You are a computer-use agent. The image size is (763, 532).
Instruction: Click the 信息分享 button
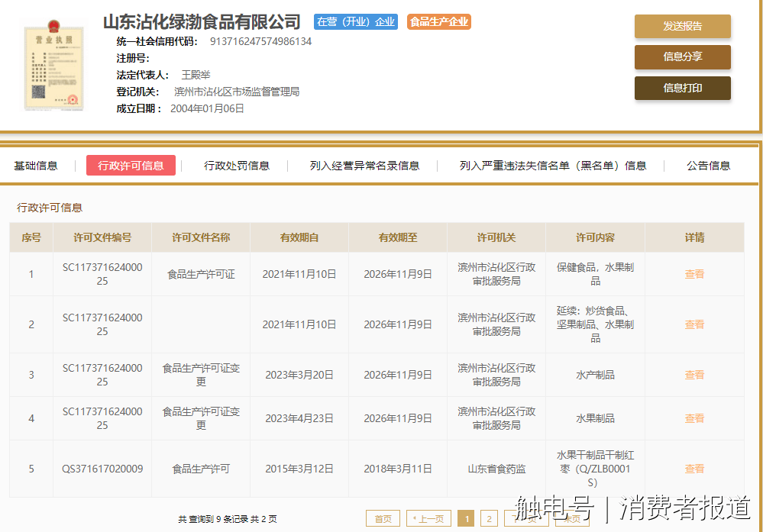tap(682, 56)
